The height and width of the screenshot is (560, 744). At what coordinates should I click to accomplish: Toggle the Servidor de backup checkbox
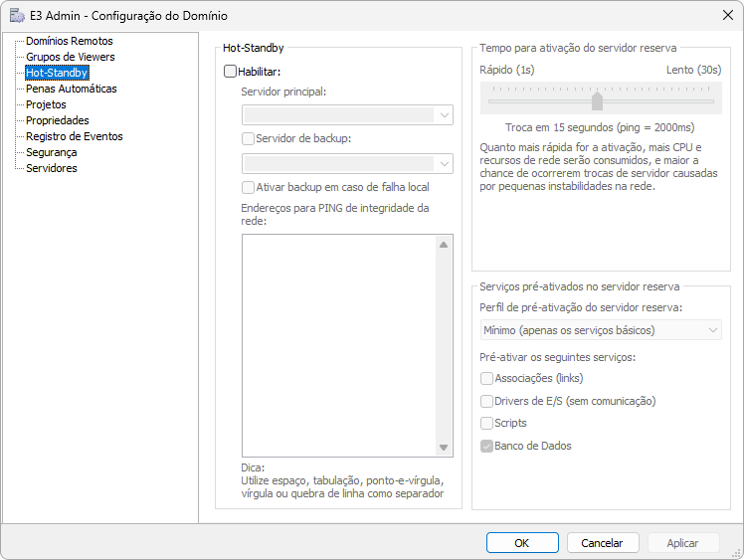click(249, 138)
